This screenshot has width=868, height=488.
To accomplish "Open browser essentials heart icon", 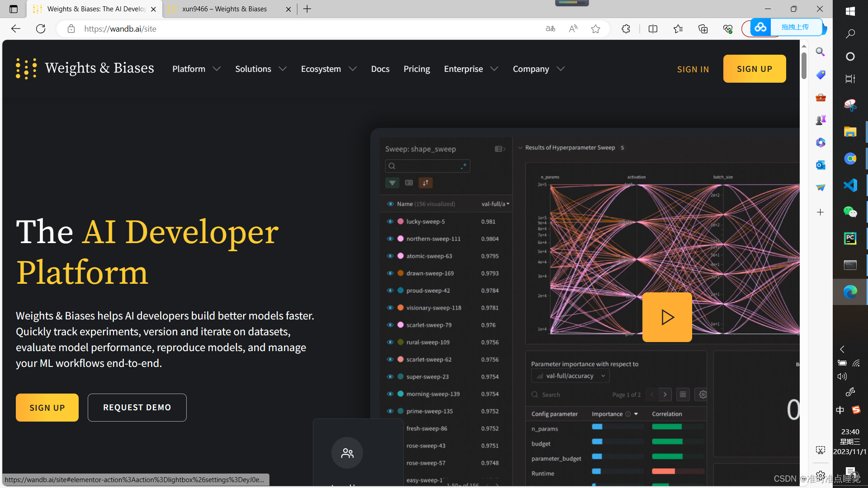I will [728, 29].
